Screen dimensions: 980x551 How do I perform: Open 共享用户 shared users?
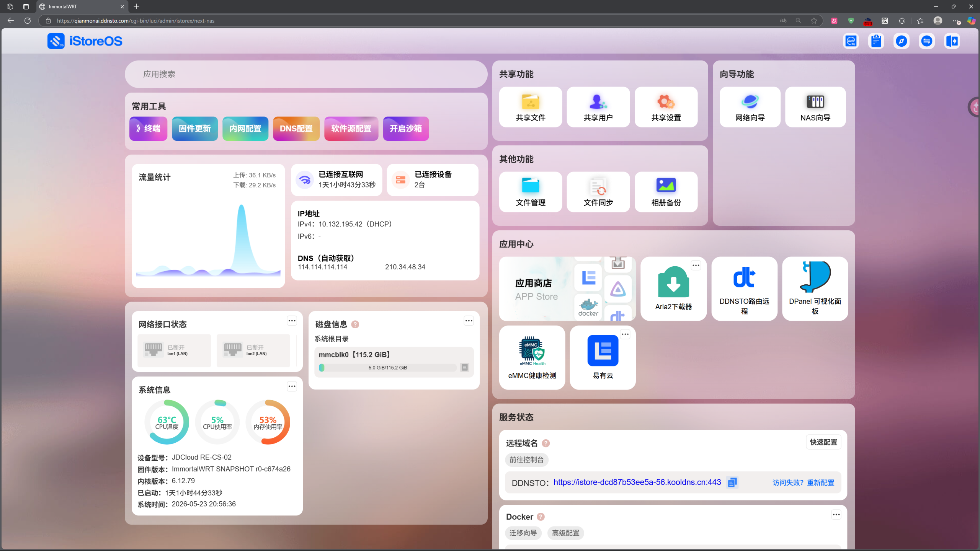click(598, 107)
